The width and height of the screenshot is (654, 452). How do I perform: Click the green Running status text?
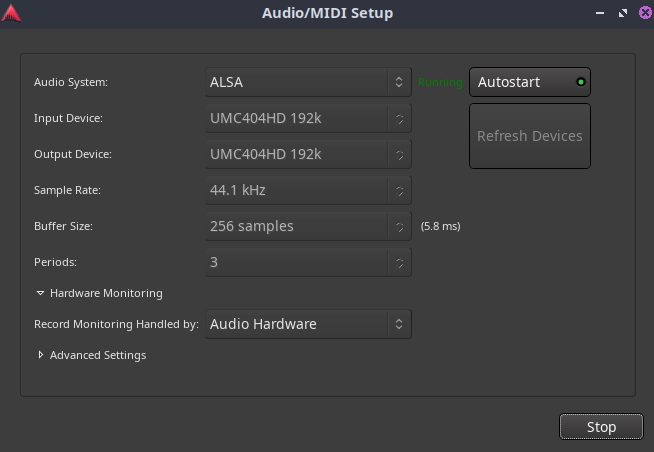pyautogui.click(x=441, y=82)
